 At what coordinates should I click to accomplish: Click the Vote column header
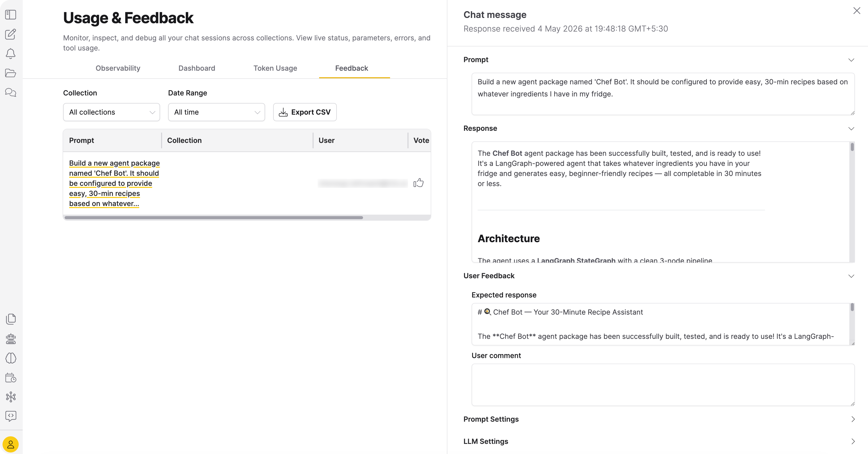421,141
